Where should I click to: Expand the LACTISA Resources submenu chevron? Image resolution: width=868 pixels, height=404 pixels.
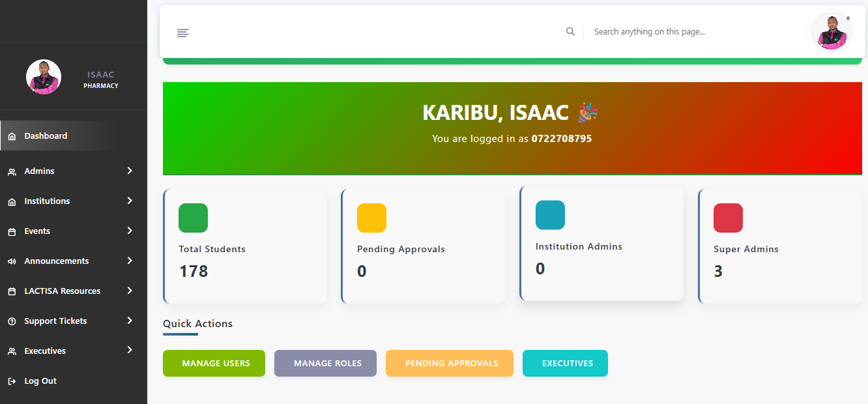tap(130, 291)
